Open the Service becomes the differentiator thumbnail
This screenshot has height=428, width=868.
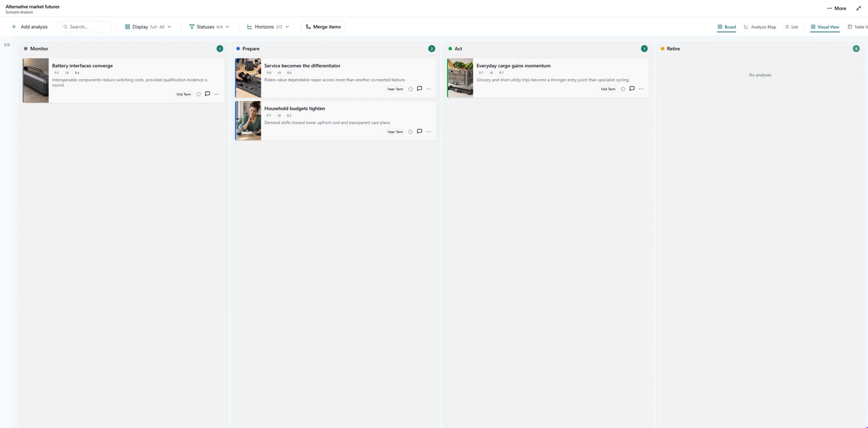pos(248,78)
